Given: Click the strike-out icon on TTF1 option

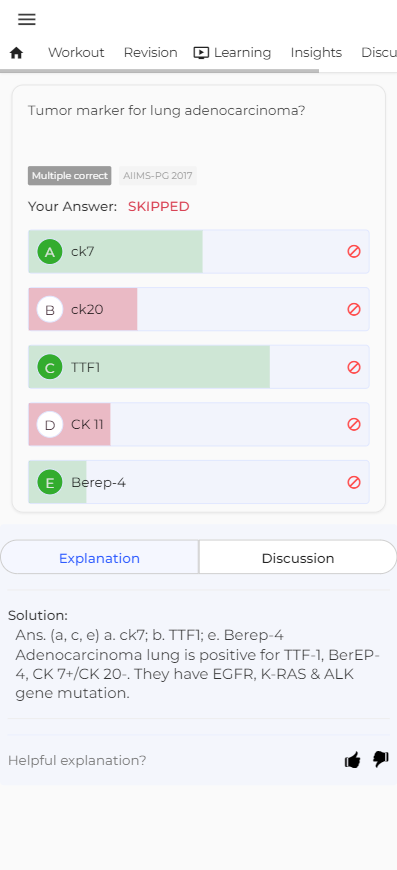Looking at the screenshot, I should [x=354, y=367].
